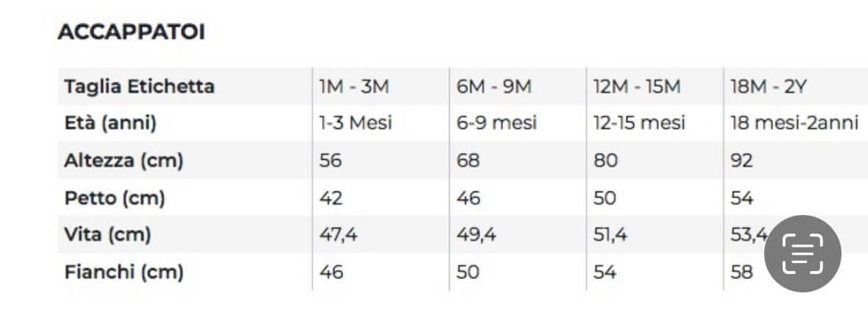Select the ACCAPPATOI heading
The image size is (868, 316).
point(131,32)
